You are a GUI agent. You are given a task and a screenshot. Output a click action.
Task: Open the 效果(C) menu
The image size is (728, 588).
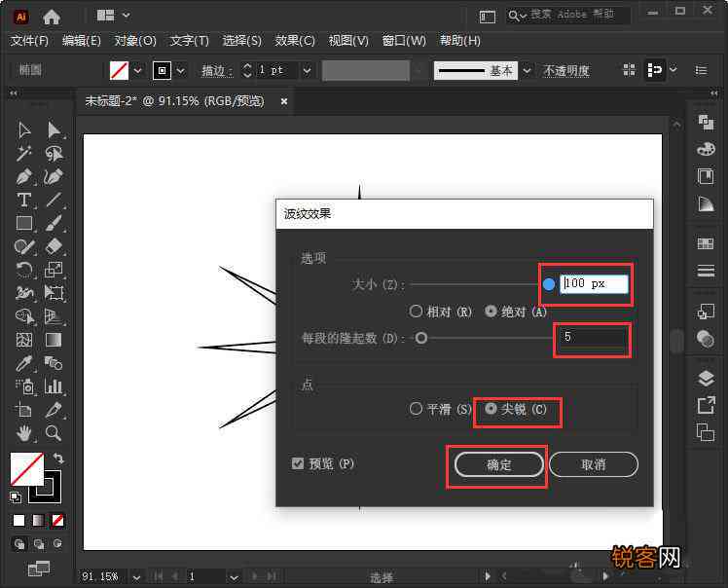[294, 41]
